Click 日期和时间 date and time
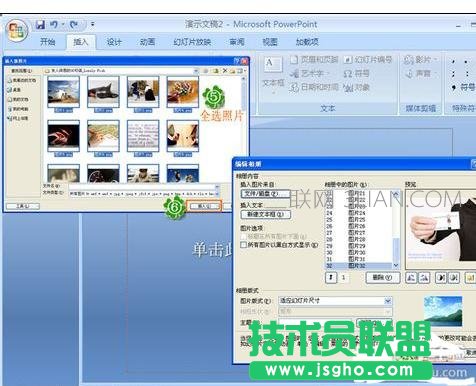476x386 pixels. point(314,87)
